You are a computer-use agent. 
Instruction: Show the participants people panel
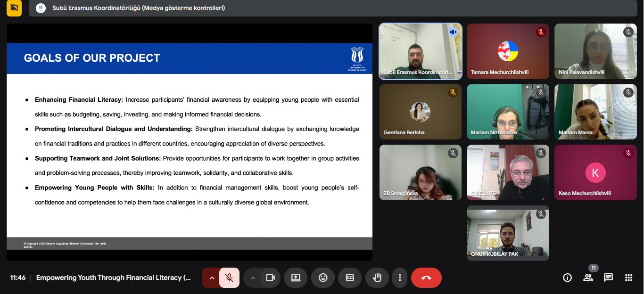(x=588, y=278)
